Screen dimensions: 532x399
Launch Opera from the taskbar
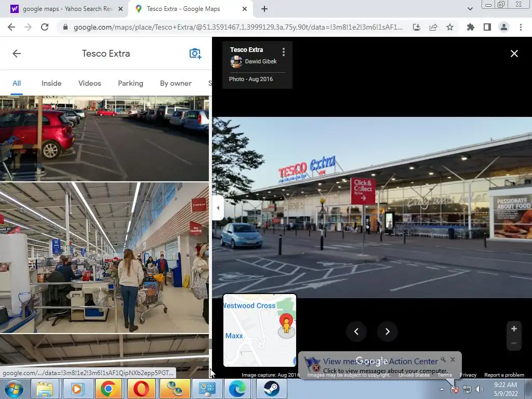[140, 389]
